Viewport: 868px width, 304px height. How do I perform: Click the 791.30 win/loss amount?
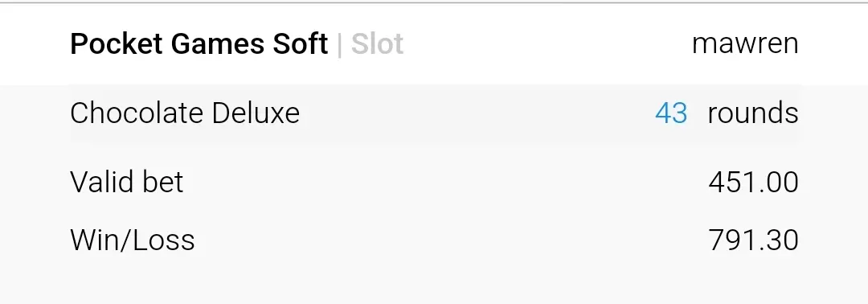(x=753, y=240)
